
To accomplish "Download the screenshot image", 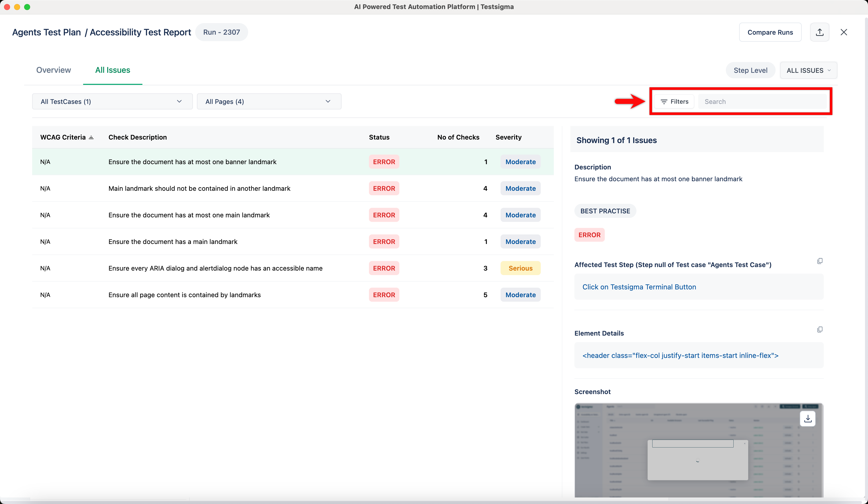I will click(x=807, y=419).
